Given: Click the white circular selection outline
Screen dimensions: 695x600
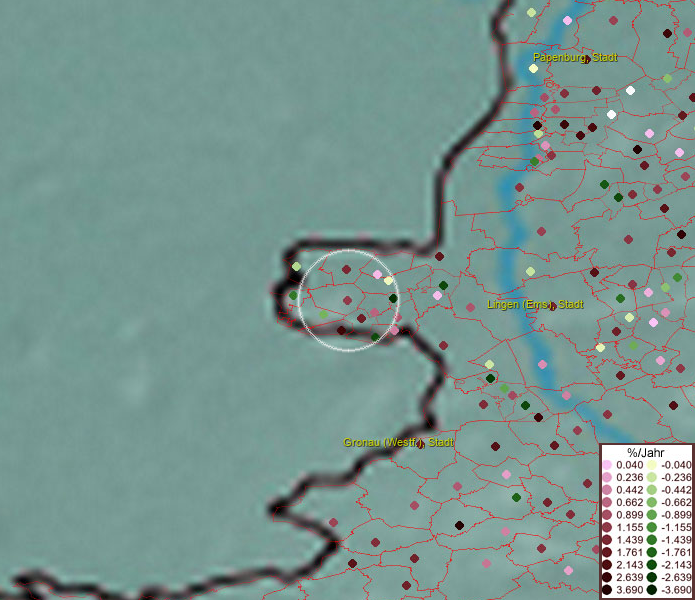Looking at the screenshot, I should tap(349, 250).
